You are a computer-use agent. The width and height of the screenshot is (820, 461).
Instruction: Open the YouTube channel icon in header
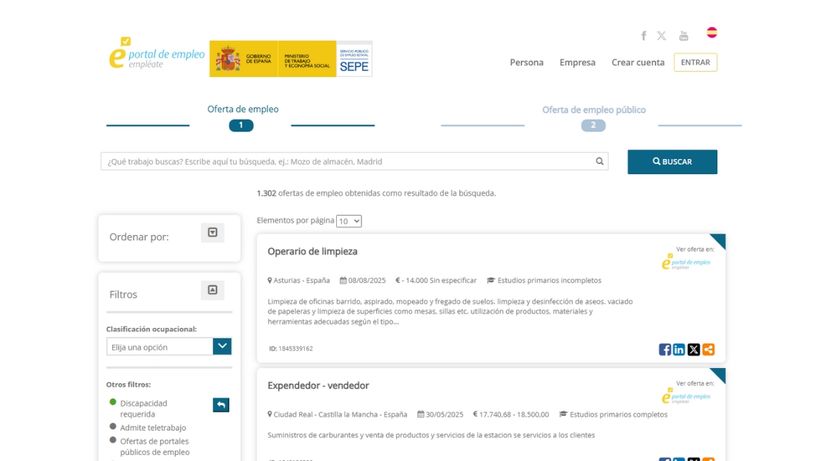coord(684,36)
